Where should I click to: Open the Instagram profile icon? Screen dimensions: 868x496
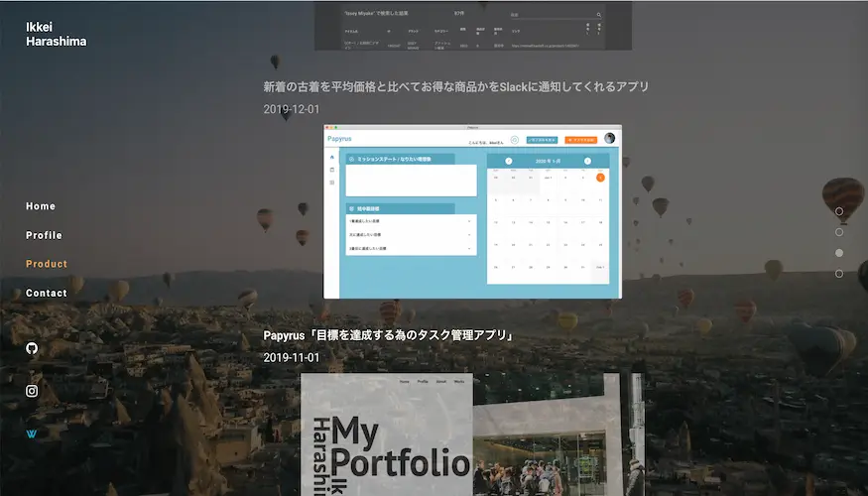[x=32, y=391]
